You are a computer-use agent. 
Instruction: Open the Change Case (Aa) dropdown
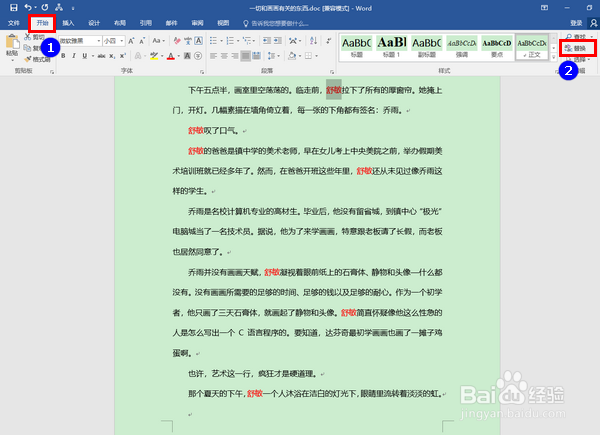click(158, 41)
